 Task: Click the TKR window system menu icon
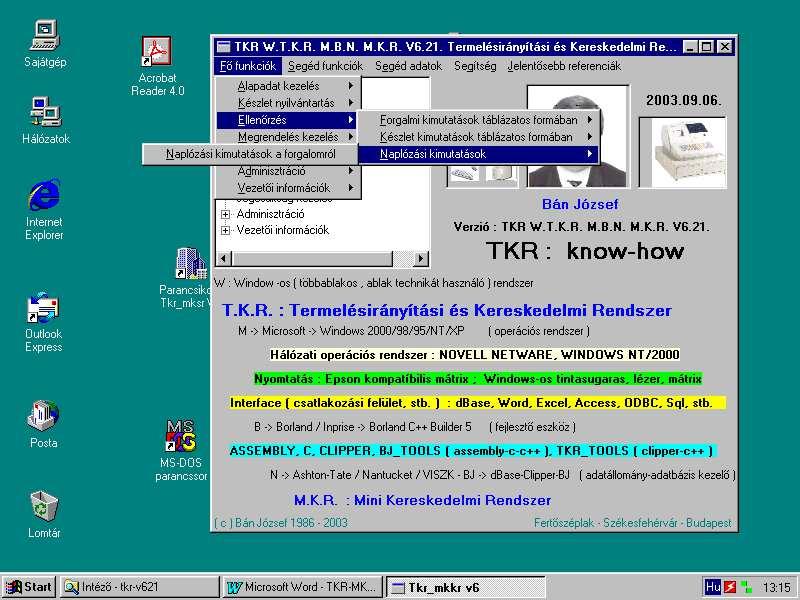point(223,47)
